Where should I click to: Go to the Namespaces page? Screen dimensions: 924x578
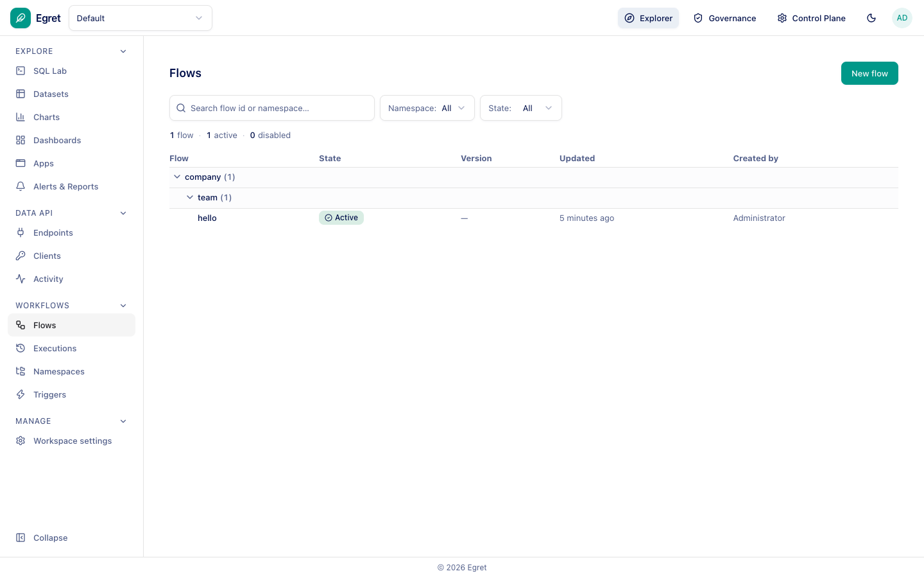(x=71, y=371)
